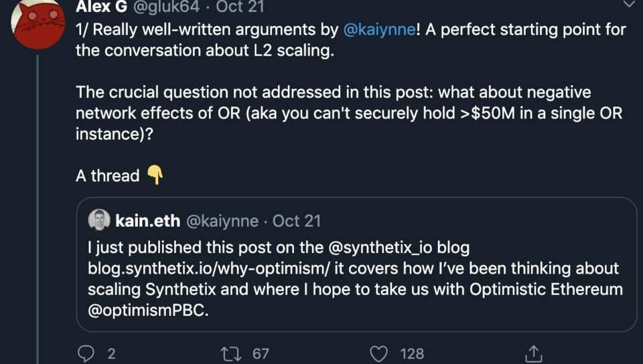The height and width of the screenshot is (364, 643).
Task: Open Alex G's red cat avatar
Action: (38, 25)
